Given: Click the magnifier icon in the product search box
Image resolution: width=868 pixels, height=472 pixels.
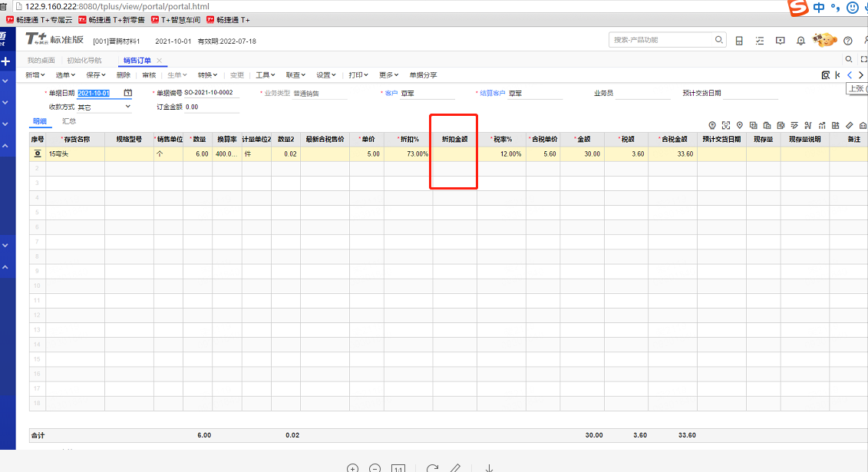Looking at the screenshot, I should tap(718, 40).
